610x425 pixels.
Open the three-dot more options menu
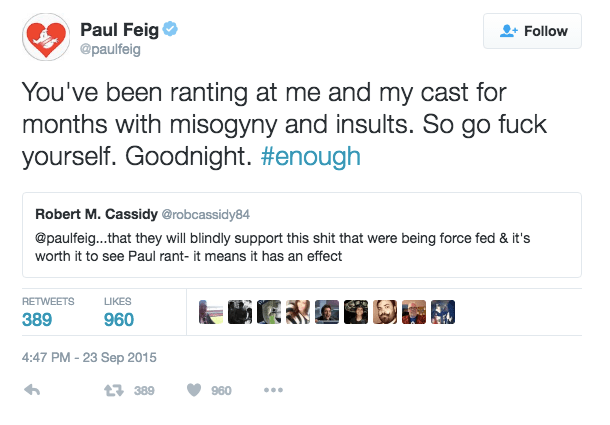pos(273,391)
